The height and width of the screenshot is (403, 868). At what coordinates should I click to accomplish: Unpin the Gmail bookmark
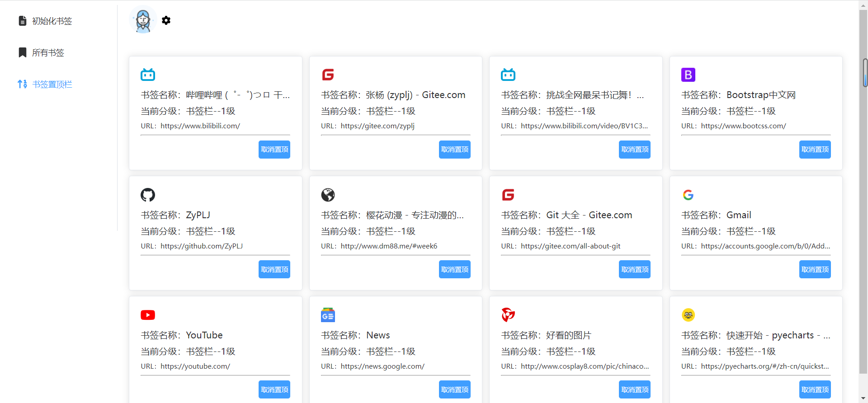click(815, 270)
